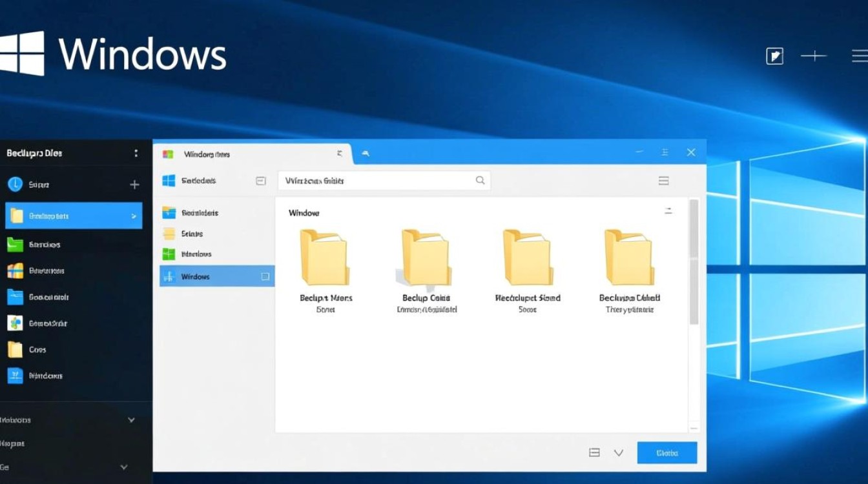Click the plus icon beside the clock row

click(134, 185)
